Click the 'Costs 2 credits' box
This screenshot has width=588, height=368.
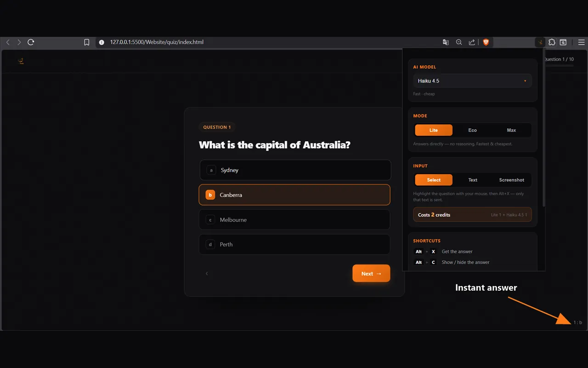(x=472, y=215)
